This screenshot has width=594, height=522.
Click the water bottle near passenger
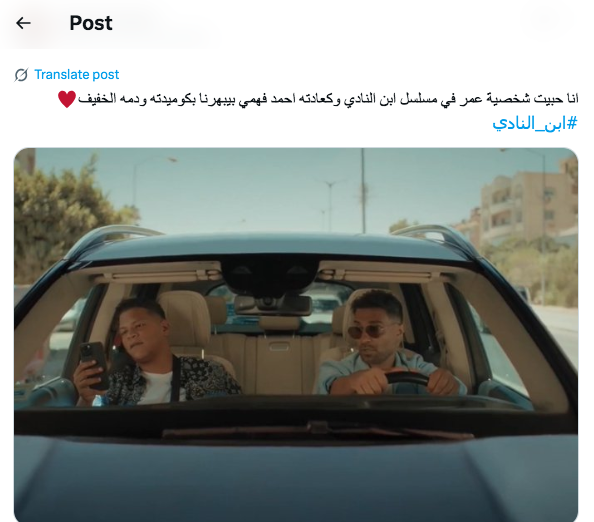pos(98,400)
